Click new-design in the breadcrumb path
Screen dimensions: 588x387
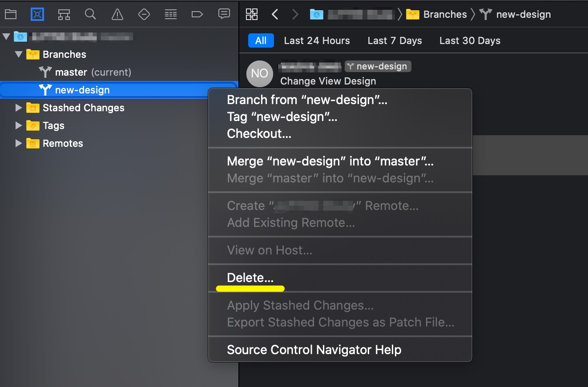click(x=524, y=14)
